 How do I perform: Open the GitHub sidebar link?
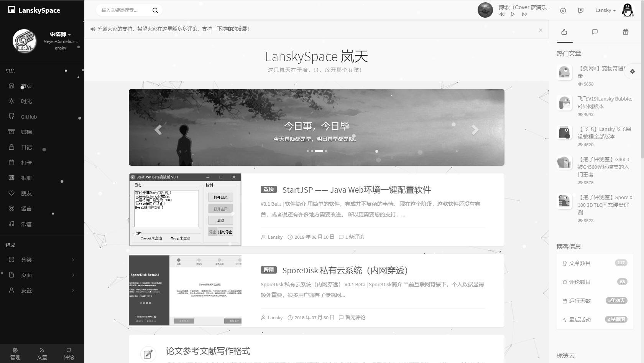pyautogui.click(x=29, y=117)
